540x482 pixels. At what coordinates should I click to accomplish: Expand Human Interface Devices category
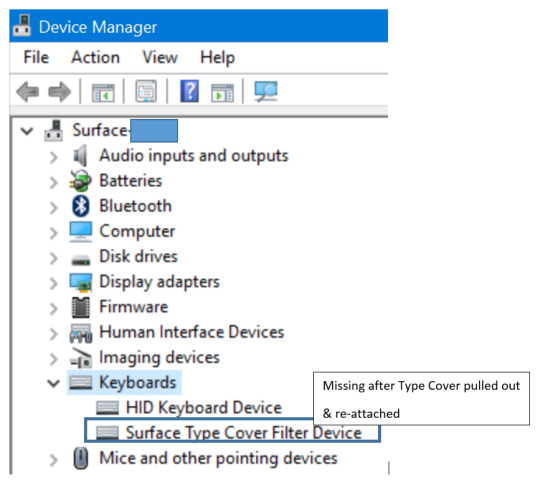pyautogui.click(x=54, y=334)
